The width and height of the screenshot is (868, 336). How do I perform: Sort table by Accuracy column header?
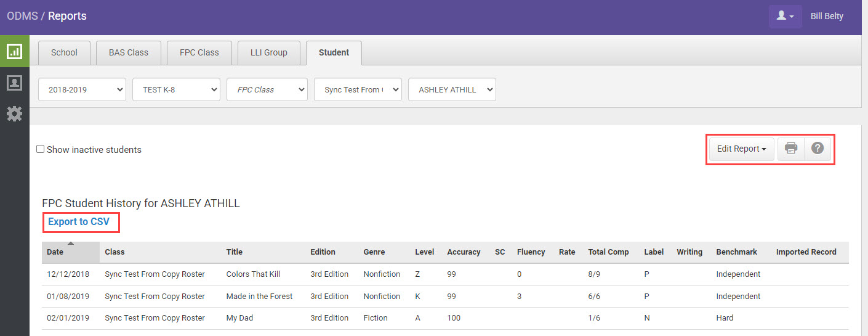pyautogui.click(x=464, y=252)
